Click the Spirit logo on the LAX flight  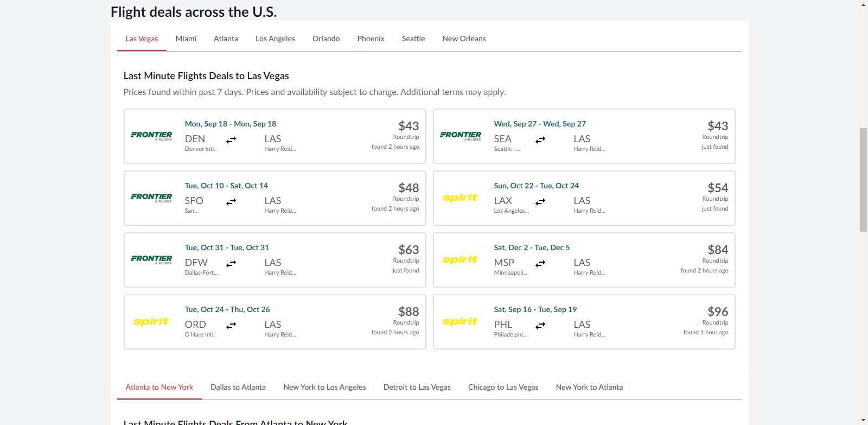tap(460, 198)
